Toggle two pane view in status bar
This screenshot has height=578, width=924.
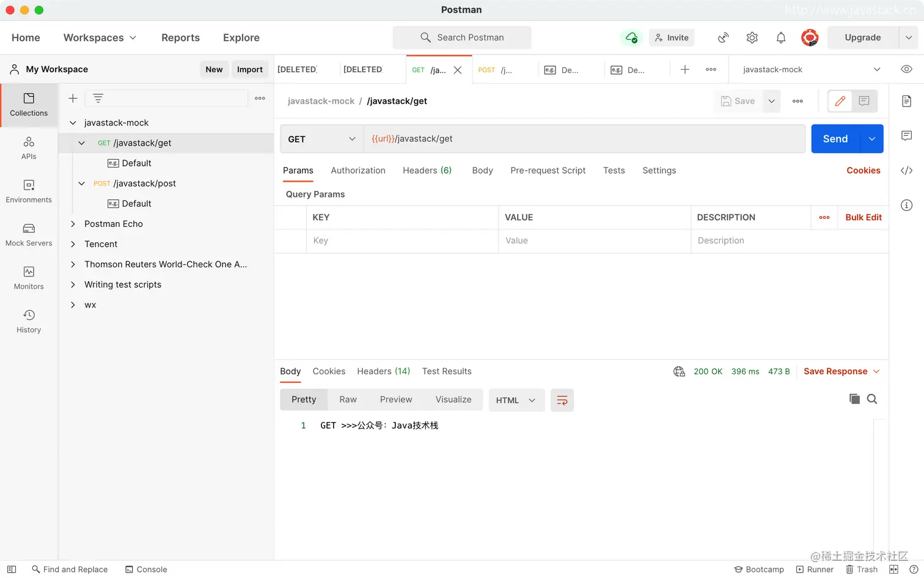coord(893,569)
